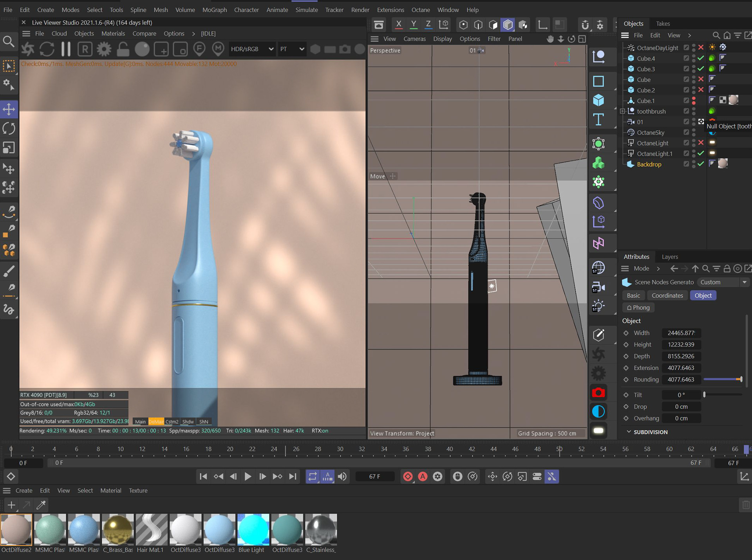Image resolution: width=752 pixels, height=560 pixels.
Task: Select the Move tool in left toolbar
Action: [9, 109]
